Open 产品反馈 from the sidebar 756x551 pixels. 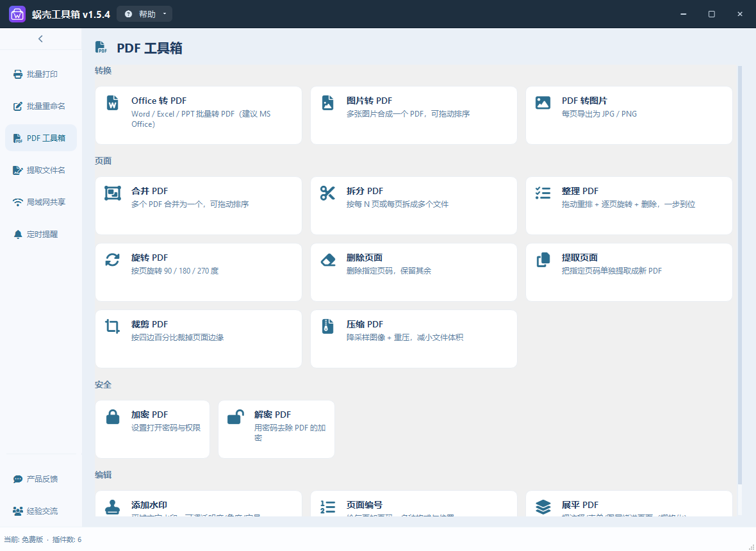click(41, 479)
